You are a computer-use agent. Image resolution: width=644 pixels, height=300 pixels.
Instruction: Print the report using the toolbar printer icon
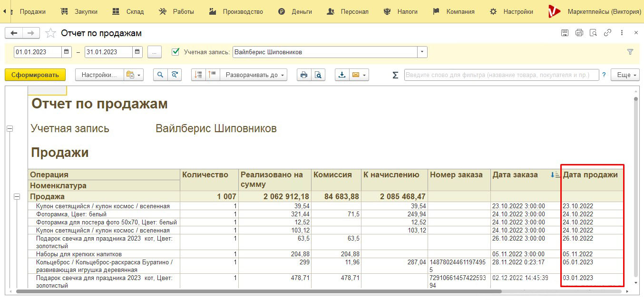click(x=304, y=75)
